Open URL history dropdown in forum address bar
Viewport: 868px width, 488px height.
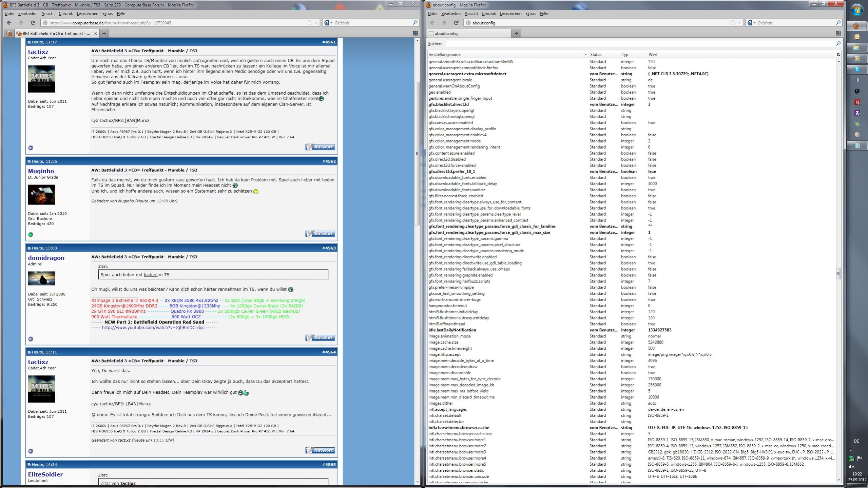tap(316, 23)
